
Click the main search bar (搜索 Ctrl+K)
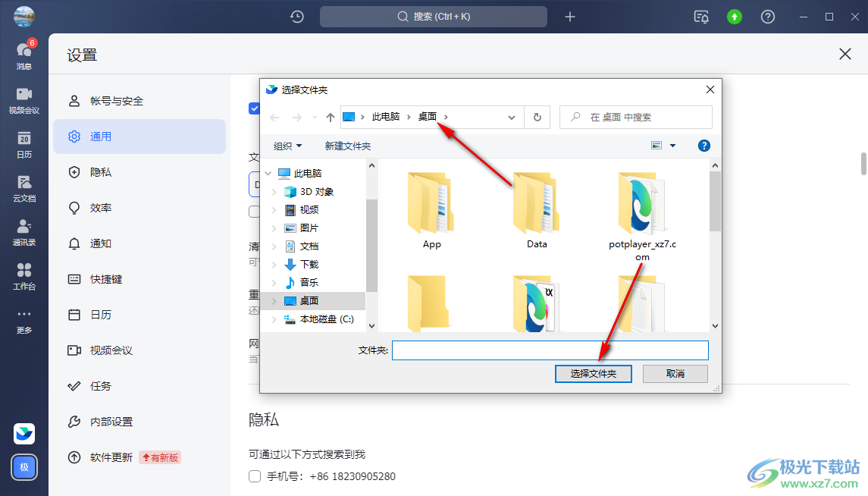click(x=434, y=17)
